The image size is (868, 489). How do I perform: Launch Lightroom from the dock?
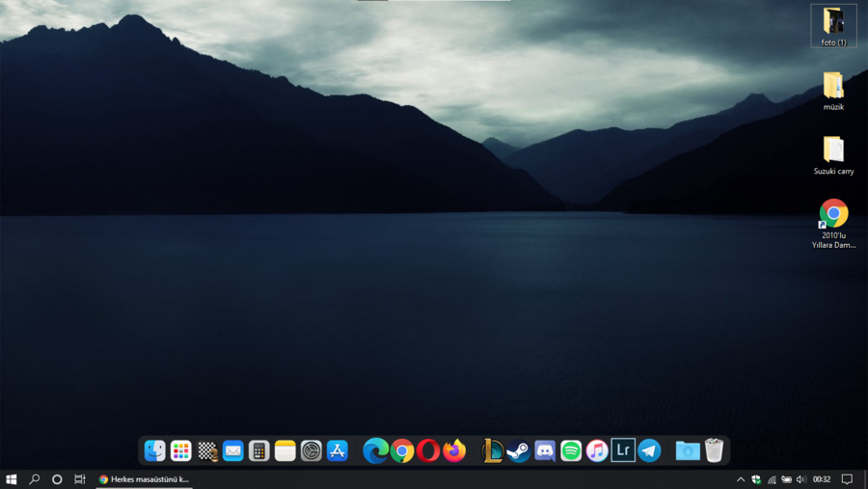pyautogui.click(x=623, y=450)
